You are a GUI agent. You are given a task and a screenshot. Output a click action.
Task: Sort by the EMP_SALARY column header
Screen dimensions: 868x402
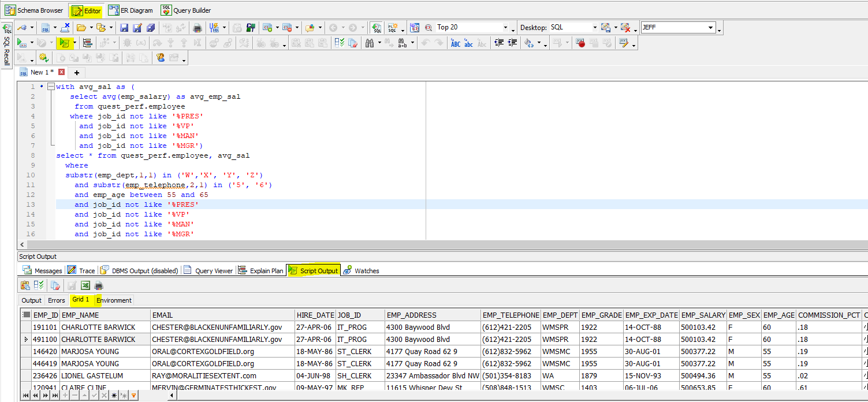click(x=703, y=315)
